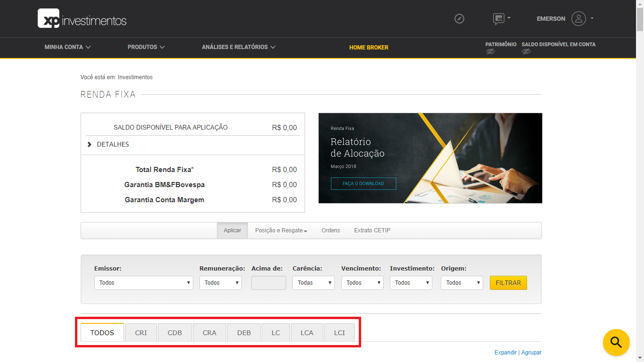Click the RENDA FIXA heading
Image resolution: width=644 pixels, height=362 pixels.
click(108, 95)
